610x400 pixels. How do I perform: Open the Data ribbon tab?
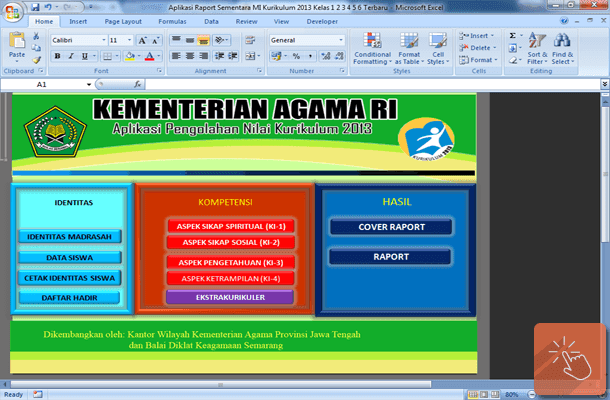pos(211,21)
